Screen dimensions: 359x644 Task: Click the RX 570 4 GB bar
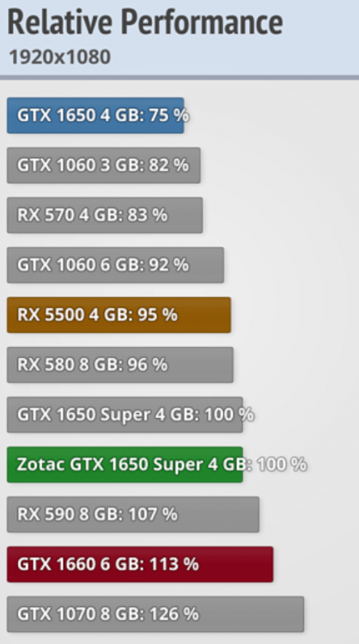tap(105, 216)
